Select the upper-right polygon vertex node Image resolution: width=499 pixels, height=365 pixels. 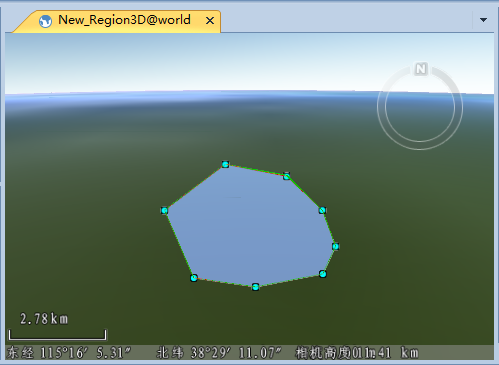click(x=287, y=176)
